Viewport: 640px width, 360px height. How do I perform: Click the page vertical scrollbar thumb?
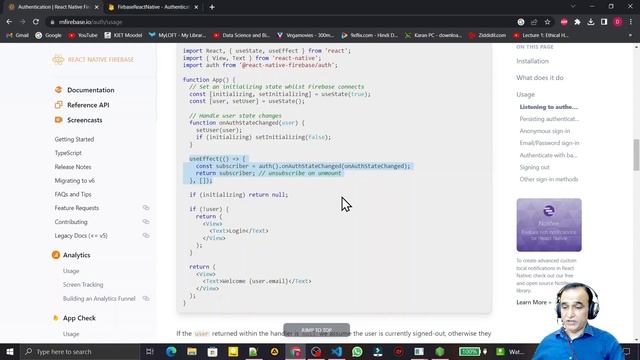point(636,155)
